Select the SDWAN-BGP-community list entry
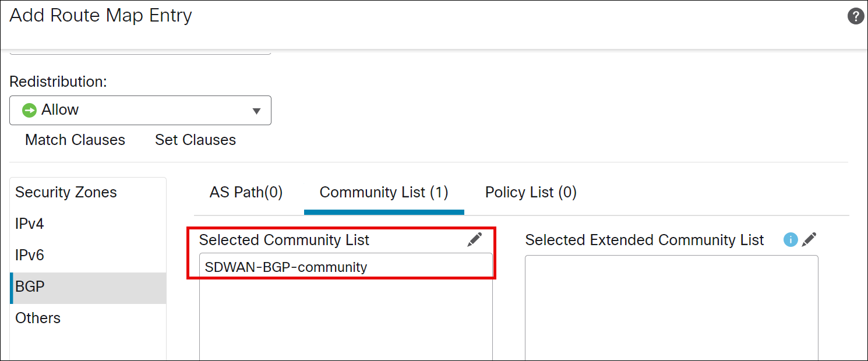 (286, 267)
